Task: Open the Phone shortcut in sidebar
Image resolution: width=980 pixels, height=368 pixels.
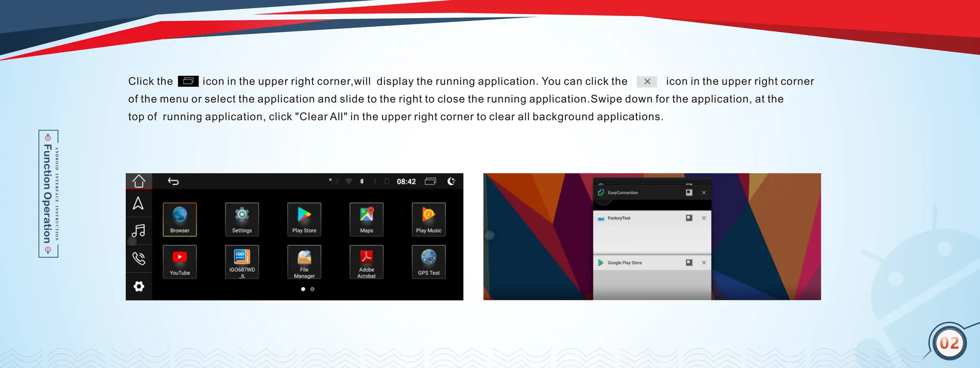Action: click(139, 259)
